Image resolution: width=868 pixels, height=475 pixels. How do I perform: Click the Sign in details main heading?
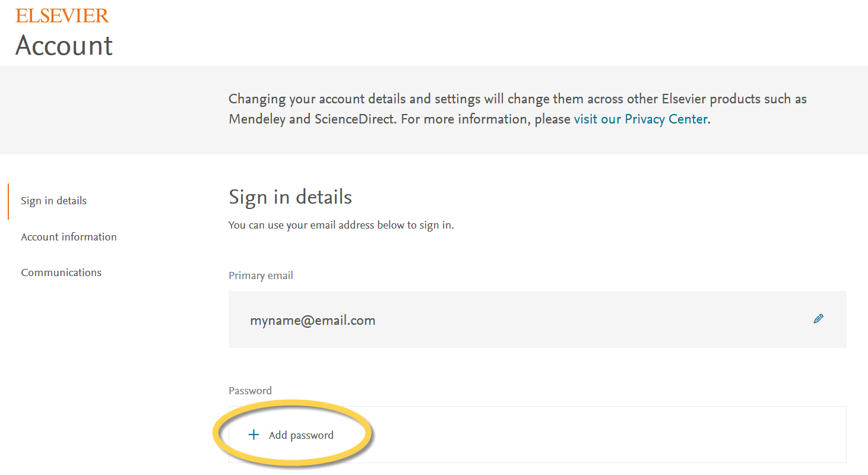tap(290, 197)
